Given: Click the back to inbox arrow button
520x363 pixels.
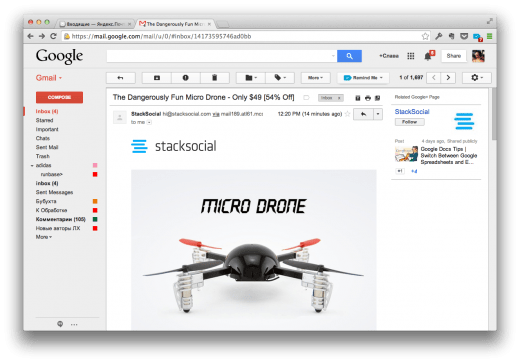Looking at the screenshot, I should click(x=121, y=78).
